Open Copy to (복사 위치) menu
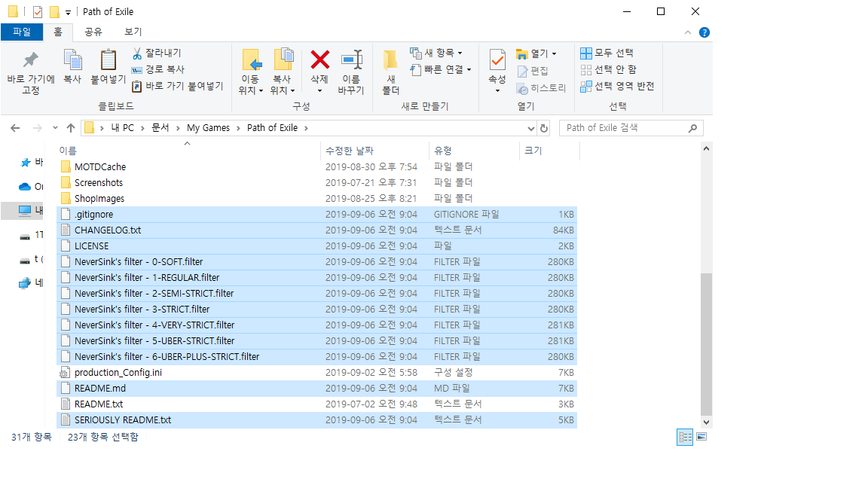868x488 pixels. tap(283, 72)
